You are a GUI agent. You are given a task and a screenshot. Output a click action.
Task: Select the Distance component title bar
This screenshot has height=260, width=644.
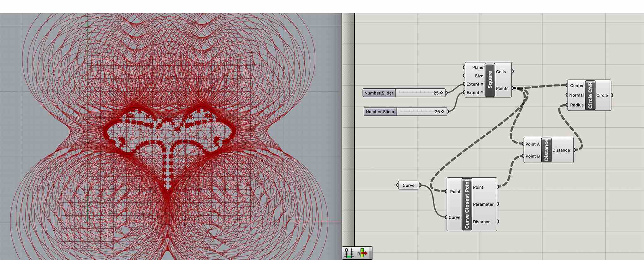tap(546, 150)
